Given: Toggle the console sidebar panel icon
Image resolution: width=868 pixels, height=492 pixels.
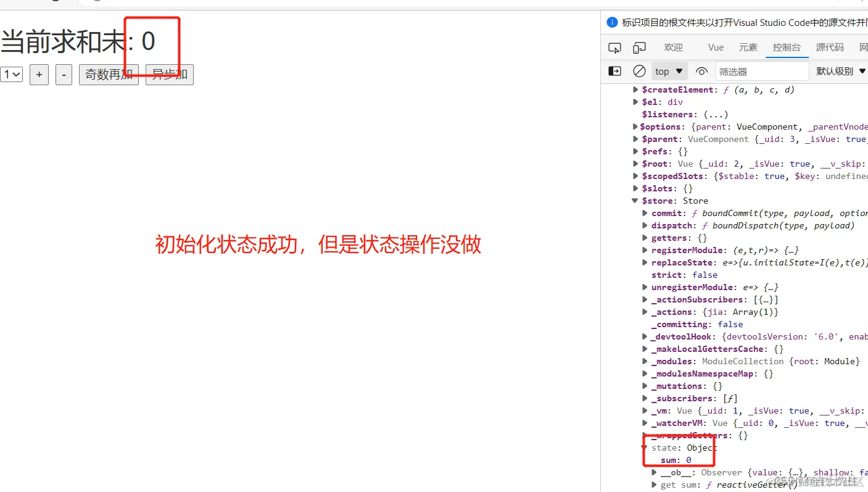Looking at the screenshot, I should pyautogui.click(x=614, y=71).
